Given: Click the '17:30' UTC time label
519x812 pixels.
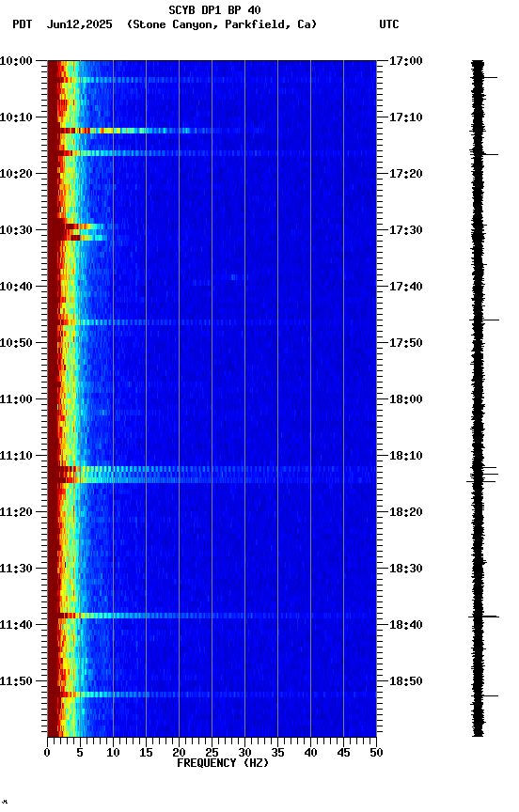Looking at the screenshot, I should (406, 230).
